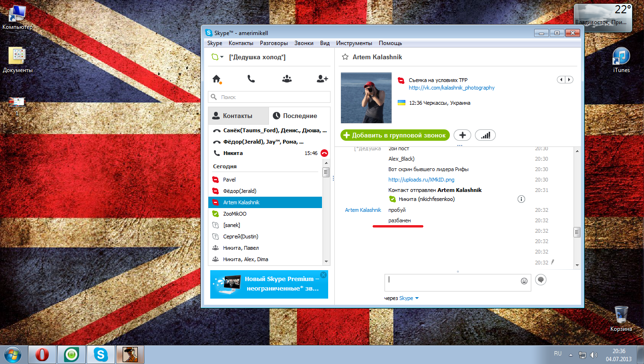Open the Windows Start menu
The height and width of the screenshot is (364, 644).
pyautogui.click(x=13, y=355)
